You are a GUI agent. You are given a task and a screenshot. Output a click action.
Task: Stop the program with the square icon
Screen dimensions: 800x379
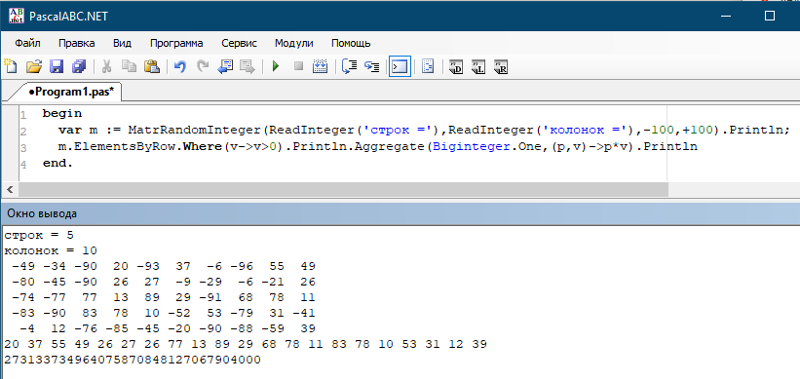click(x=298, y=66)
